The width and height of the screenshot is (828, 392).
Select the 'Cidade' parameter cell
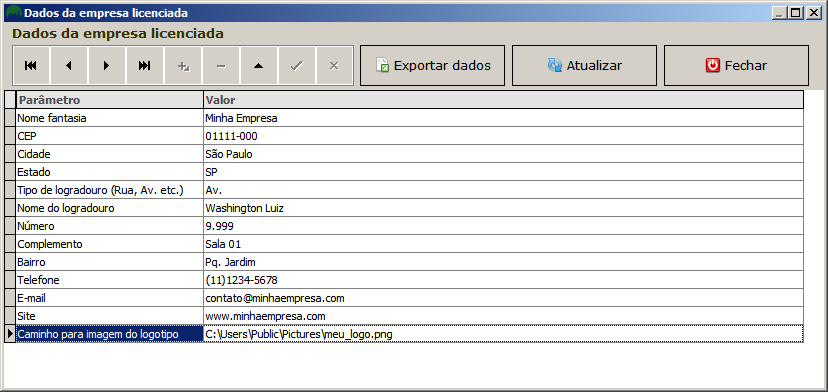point(110,154)
